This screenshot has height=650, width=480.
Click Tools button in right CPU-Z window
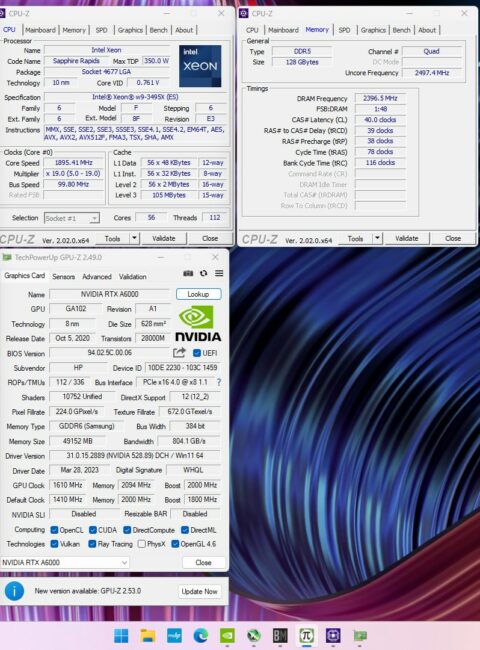(x=355, y=238)
